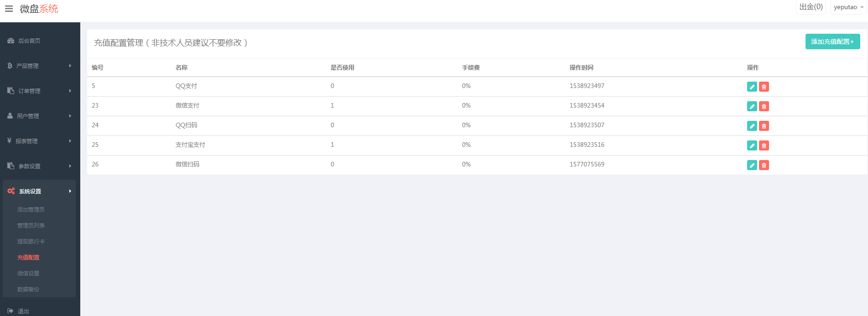The height and width of the screenshot is (316, 868).
Task: Click timestamp 1538923516
Action: [587, 145]
